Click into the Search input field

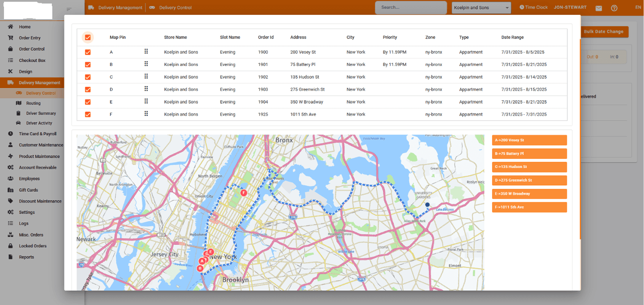[x=411, y=8]
